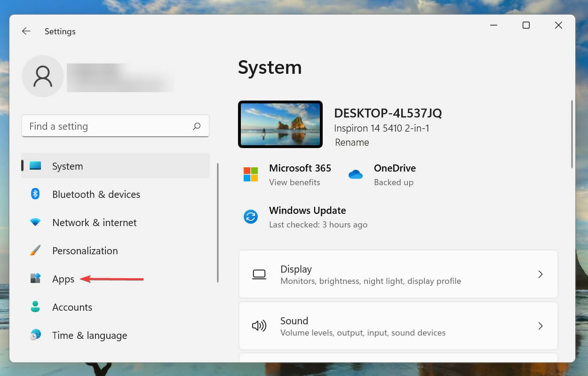Screen dimensions: 588x376
Task: Click the Network Wi-Fi icon in sidebar
Action: pos(35,222)
